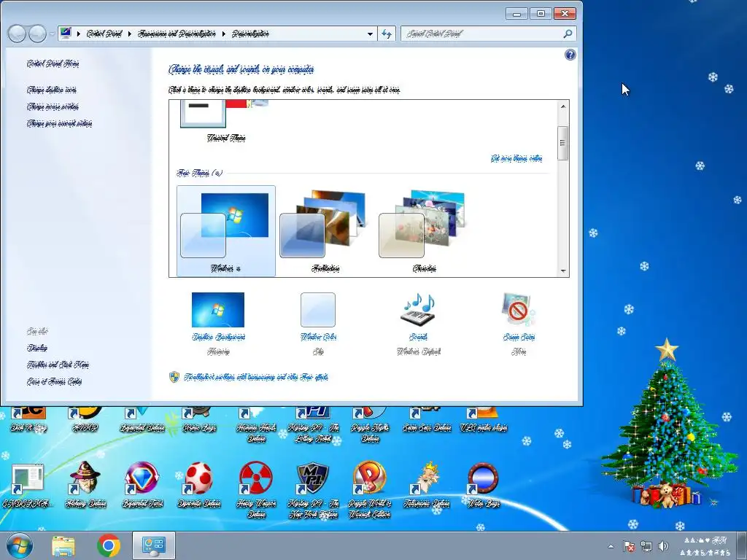Show hidden tray icons arrow

point(611,546)
